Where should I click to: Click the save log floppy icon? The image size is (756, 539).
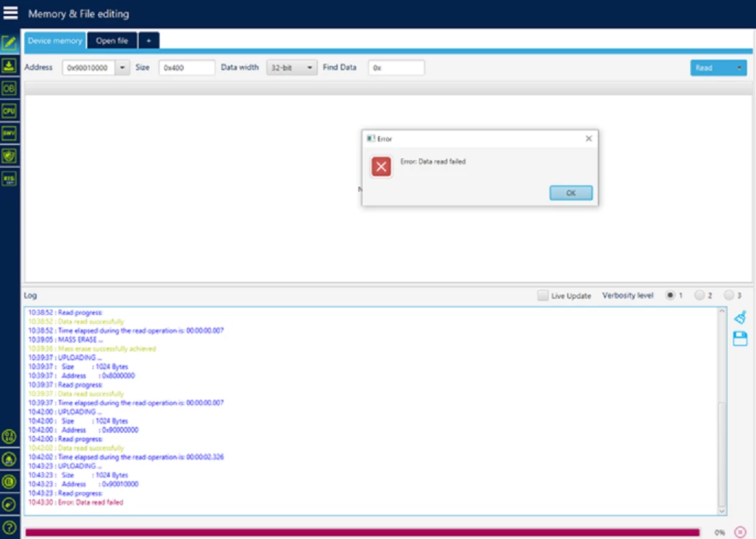[x=740, y=338]
